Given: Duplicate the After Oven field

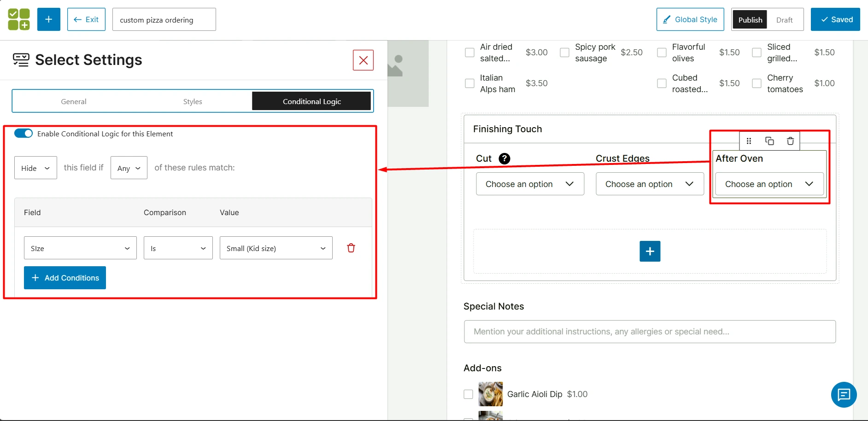Looking at the screenshot, I should pyautogui.click(x=769, y=141).
